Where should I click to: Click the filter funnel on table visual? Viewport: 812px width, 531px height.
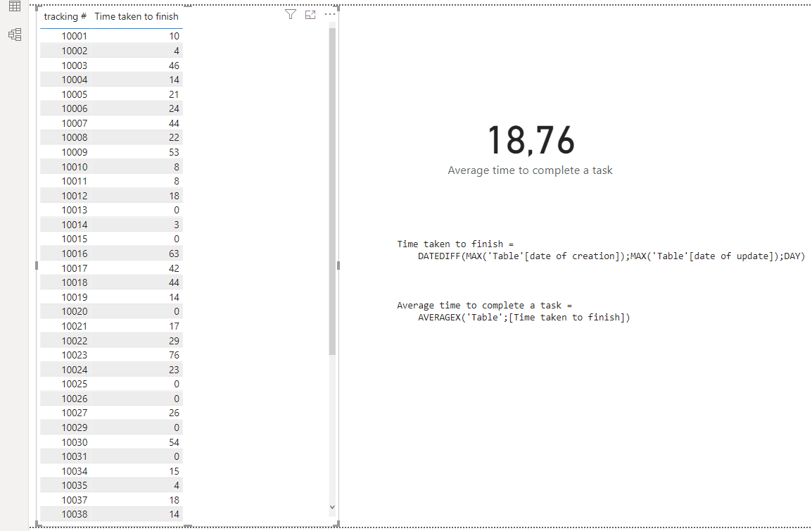pos(290,14)
